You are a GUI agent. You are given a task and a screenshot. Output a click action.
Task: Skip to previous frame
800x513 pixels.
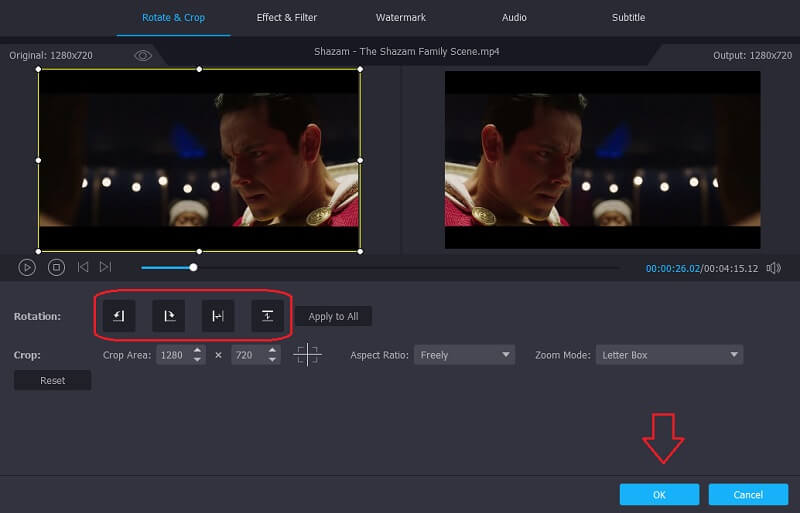pyautogui.click(x=83, y=267)
